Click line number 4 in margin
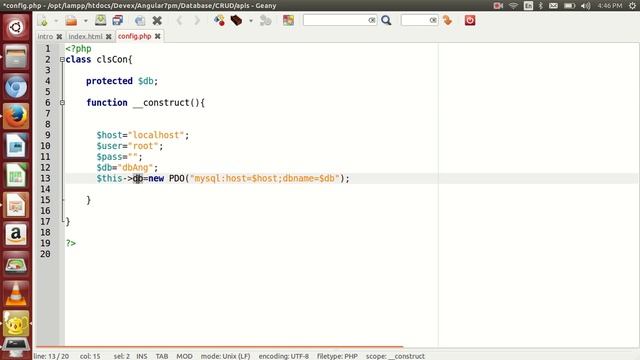This screenshot has height=360, width=640. (x=48, y=81)
